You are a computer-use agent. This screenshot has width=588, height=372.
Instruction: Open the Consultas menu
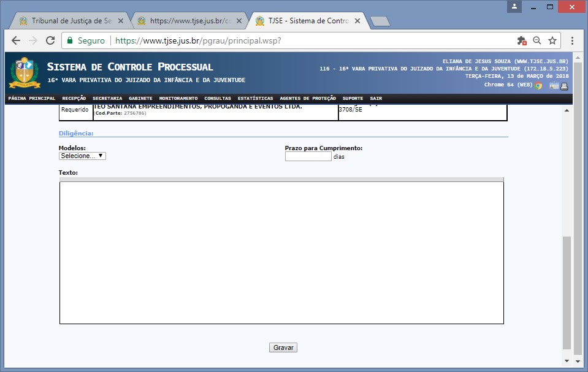coord(218,98)
